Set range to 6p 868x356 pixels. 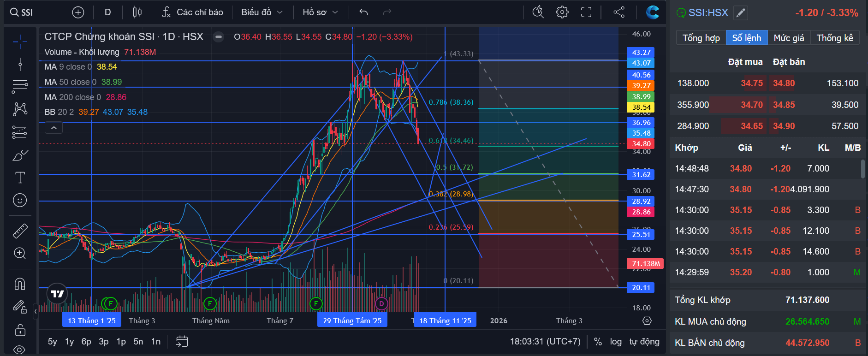pyautogui.click(x=86, y=342)
